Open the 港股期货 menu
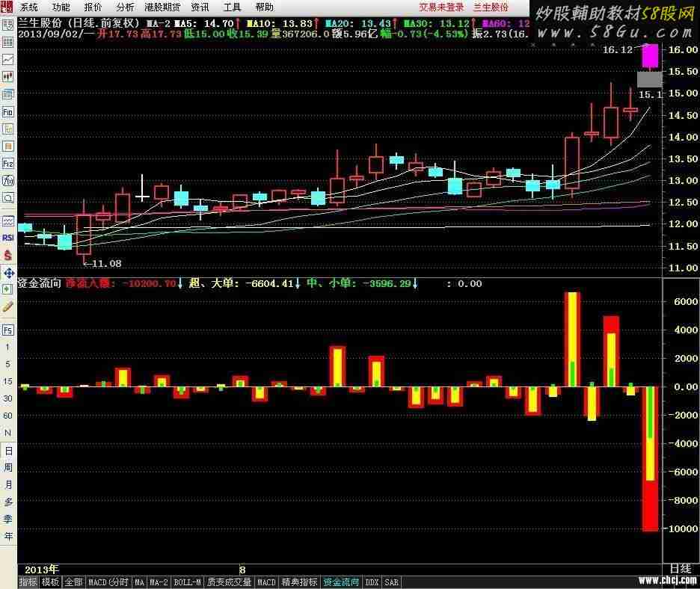 162,7
